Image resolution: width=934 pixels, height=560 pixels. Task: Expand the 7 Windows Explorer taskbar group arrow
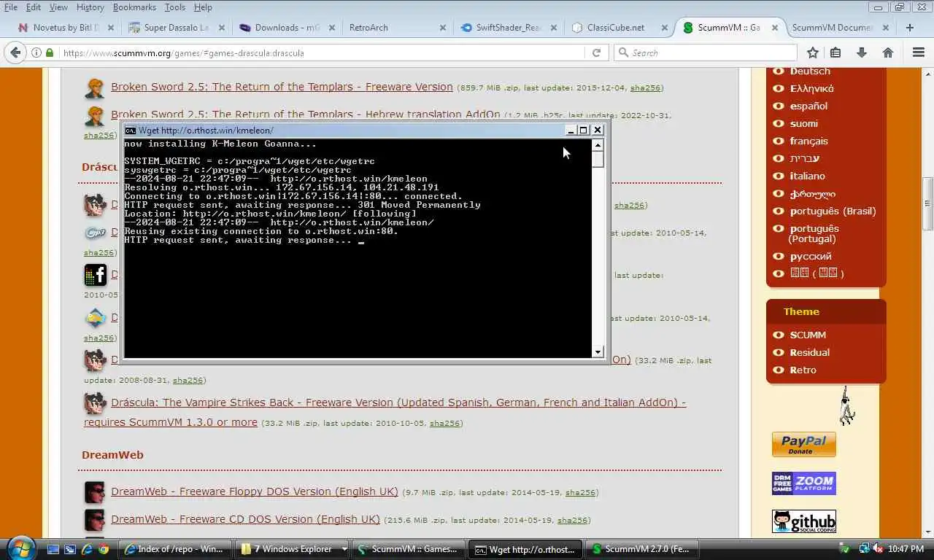click(x=344, y=549)
